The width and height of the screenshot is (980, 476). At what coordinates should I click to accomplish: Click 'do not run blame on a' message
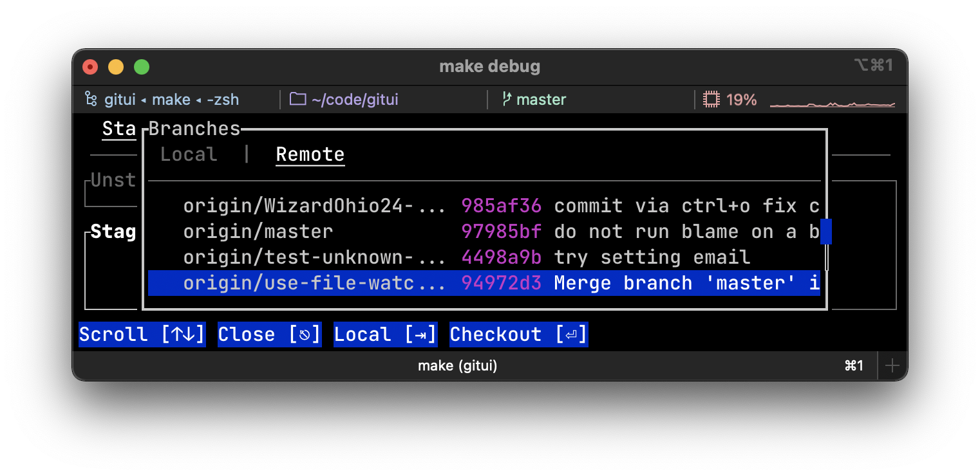[675, 232]
